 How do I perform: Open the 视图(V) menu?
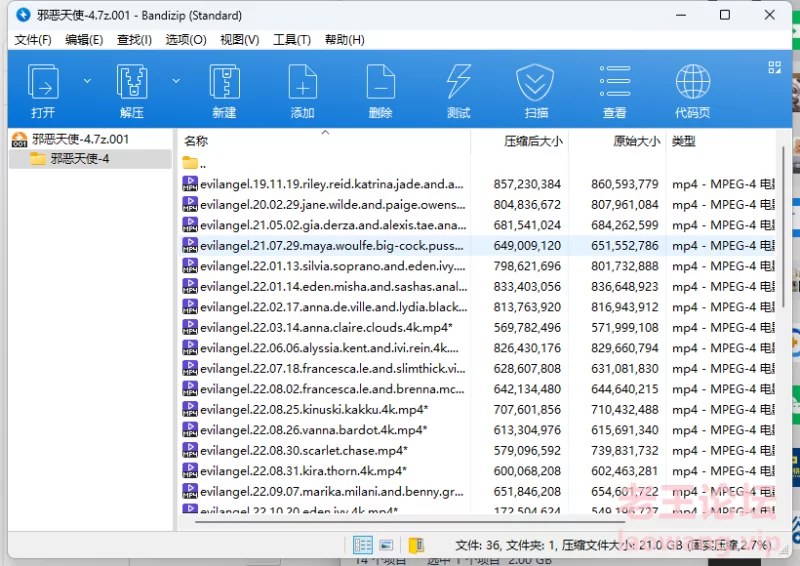click(240, 40)
